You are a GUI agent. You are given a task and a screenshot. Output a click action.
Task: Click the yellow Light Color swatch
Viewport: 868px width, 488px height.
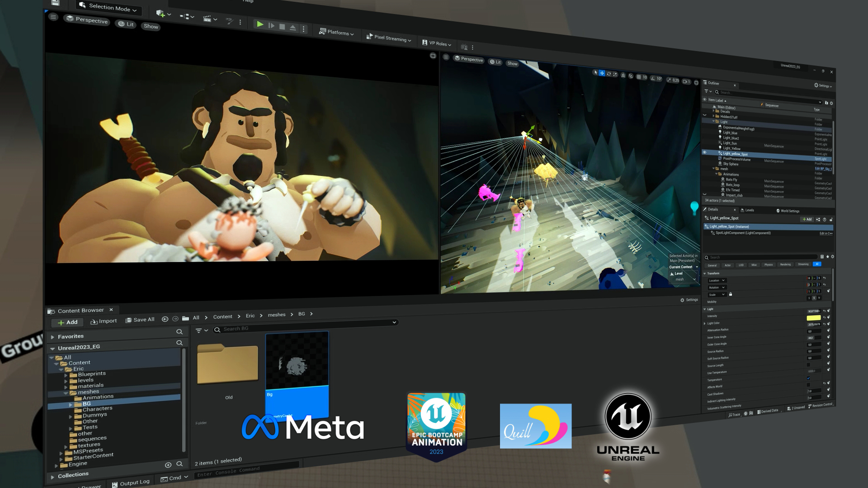coord(814,318)
